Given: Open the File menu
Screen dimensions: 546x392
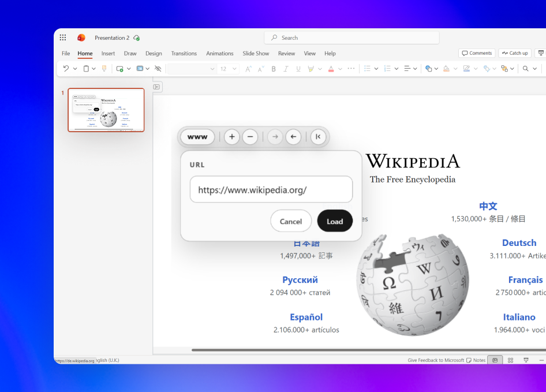Looking at the screenshot, I should [x=66, y=53].
